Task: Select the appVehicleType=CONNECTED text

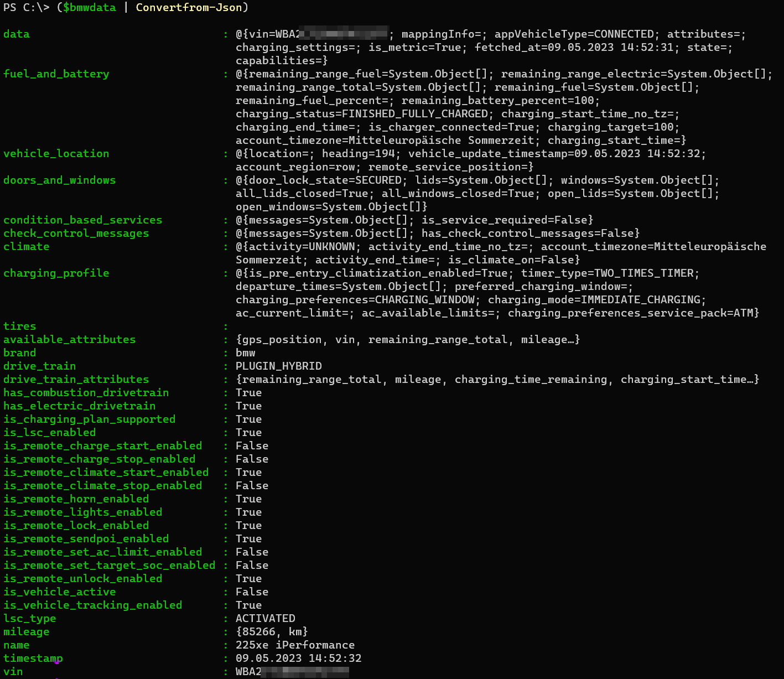Action: point(574,34)
